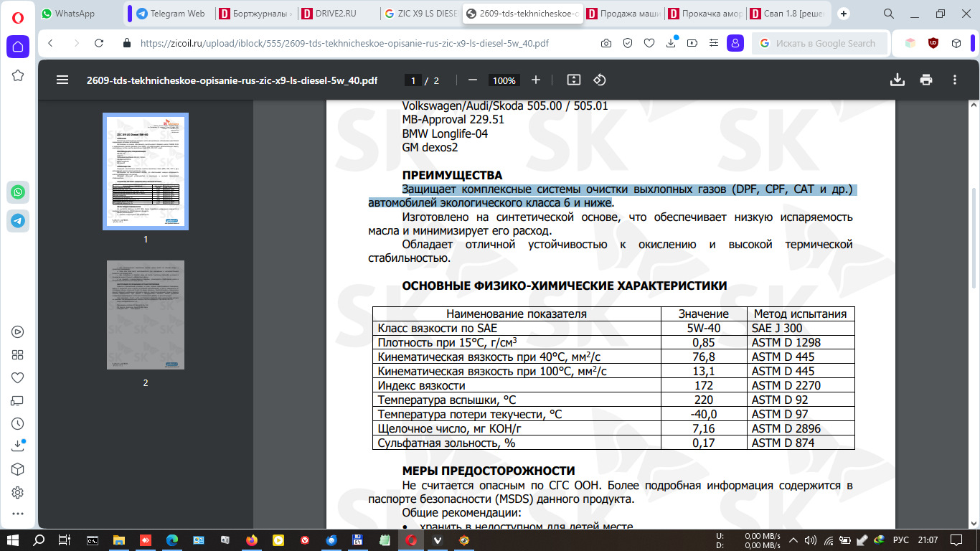Switch to the Прокачка амор tab
Viewport: 980px width, 551px height.
(705, 13)
